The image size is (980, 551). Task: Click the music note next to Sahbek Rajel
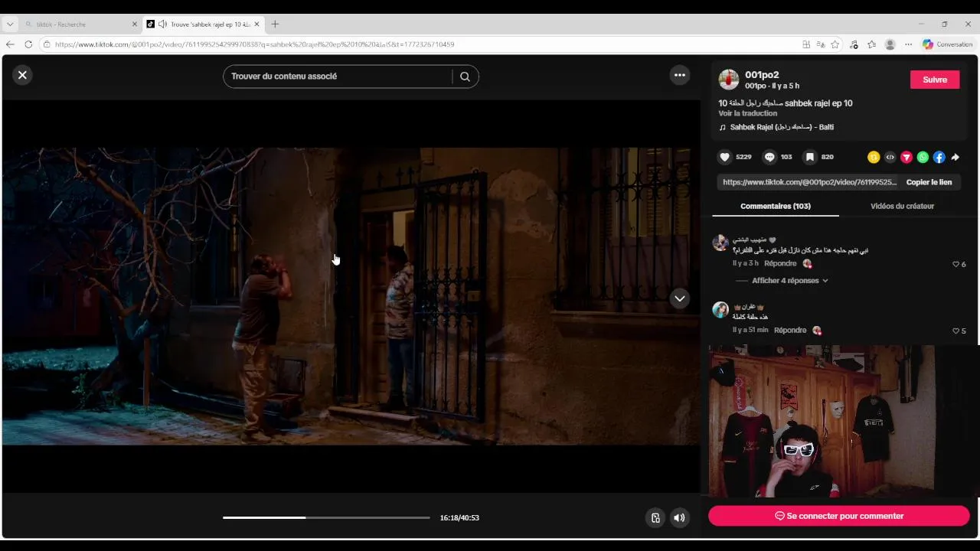pos(723,127)
